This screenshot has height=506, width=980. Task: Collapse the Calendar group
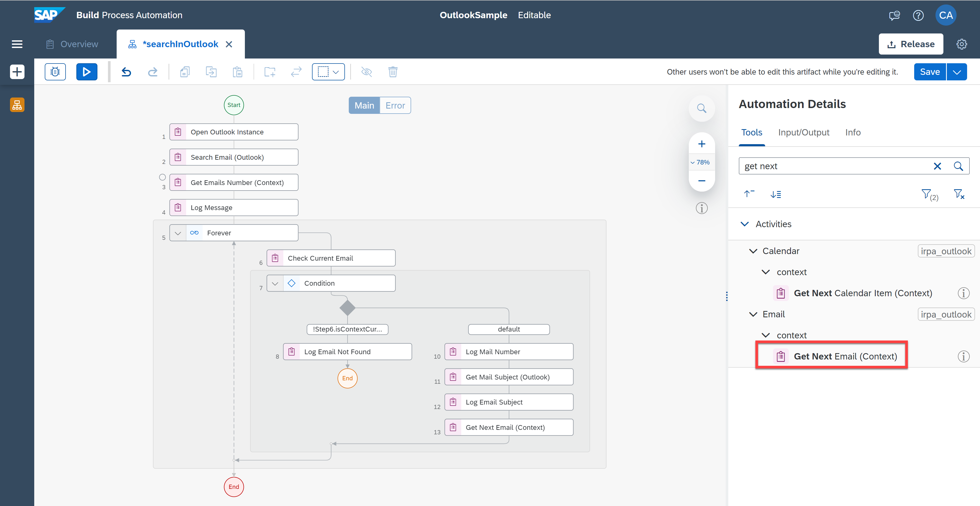(x=753, y=251)
